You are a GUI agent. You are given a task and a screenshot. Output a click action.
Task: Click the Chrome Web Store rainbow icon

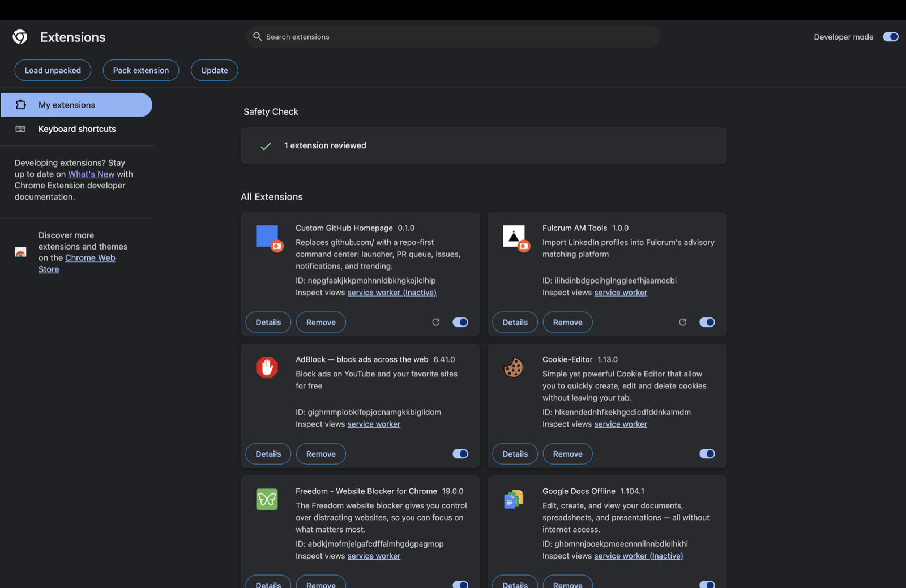pos(21,252)
